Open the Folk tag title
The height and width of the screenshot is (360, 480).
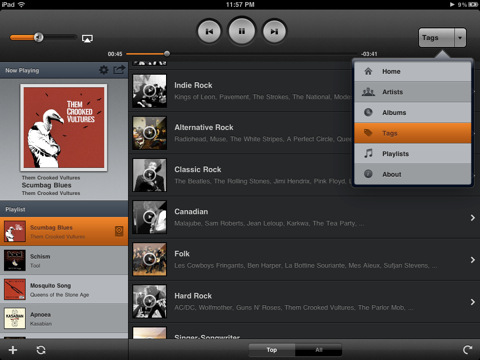182,254
